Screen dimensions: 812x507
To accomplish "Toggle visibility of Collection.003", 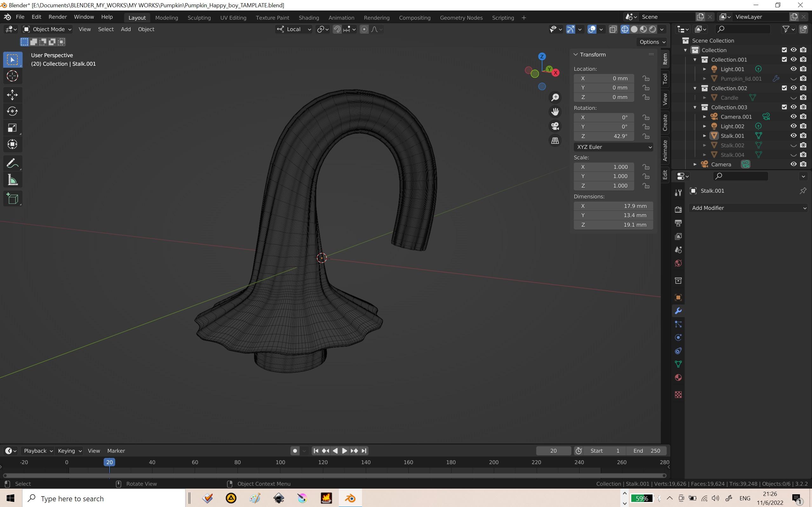I will [794, 107].
